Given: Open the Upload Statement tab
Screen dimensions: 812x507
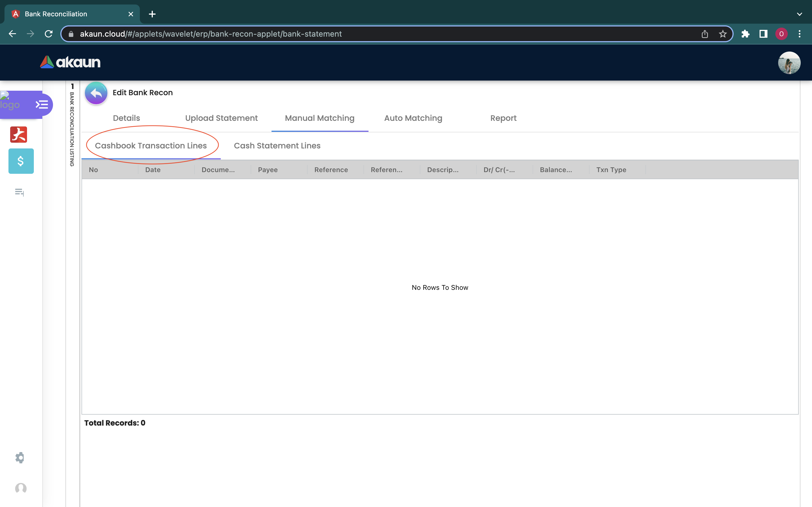Looking at the screenshot, I should point(221,118).
